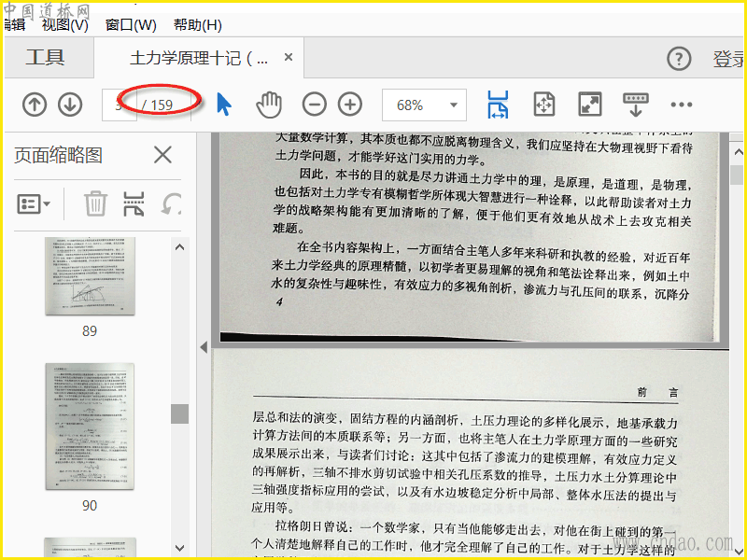Open the 窗口(W) menu

tap(131, 24)
